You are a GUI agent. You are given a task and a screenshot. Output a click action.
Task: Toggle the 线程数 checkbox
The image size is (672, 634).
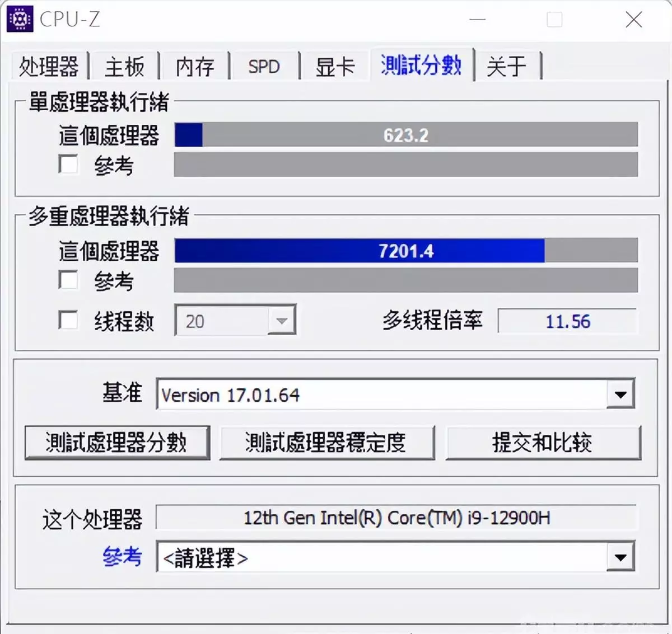point(68,321)
